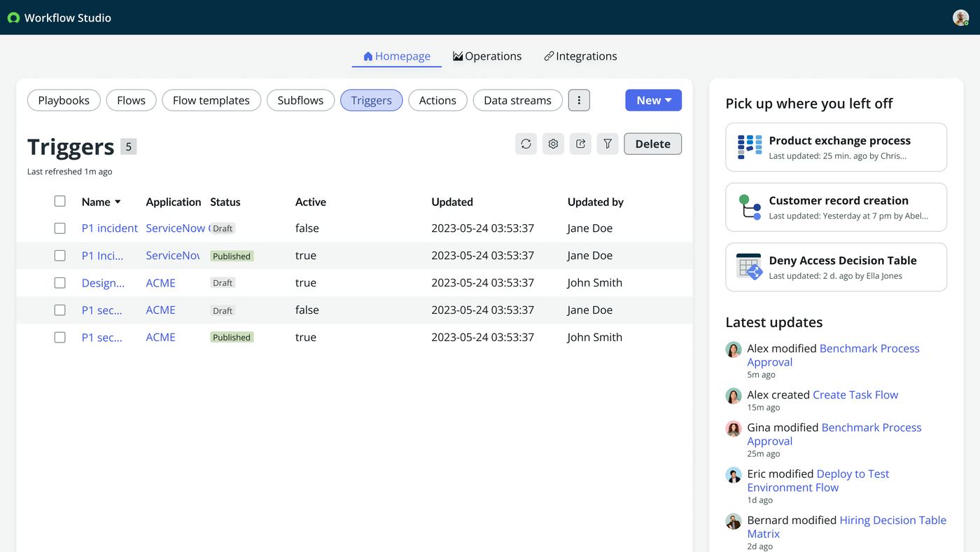
Task: Click the Updated by column header
Action: tap(596, 202)
